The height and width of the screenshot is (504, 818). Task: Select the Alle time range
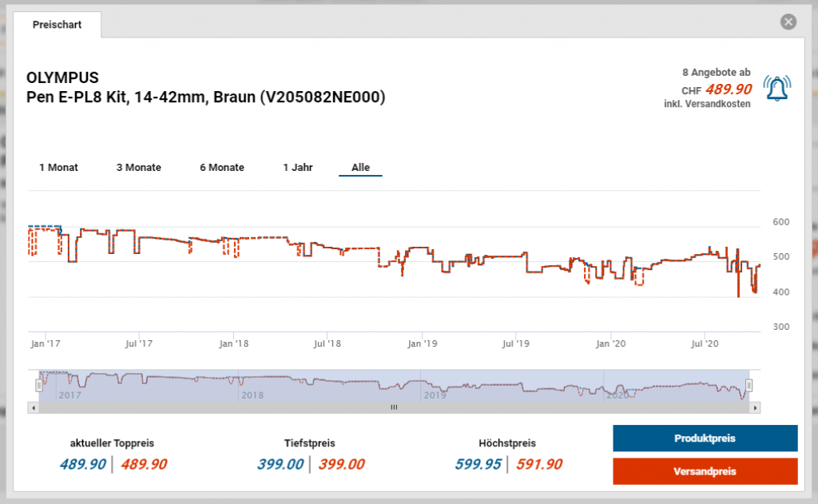click(360, 168)
